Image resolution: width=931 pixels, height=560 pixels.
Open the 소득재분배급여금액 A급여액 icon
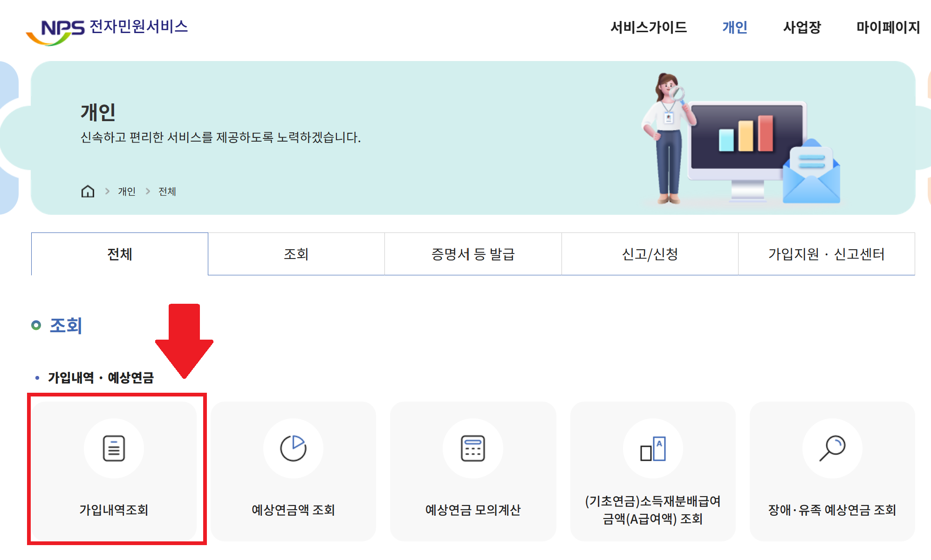tap(653, 448)
